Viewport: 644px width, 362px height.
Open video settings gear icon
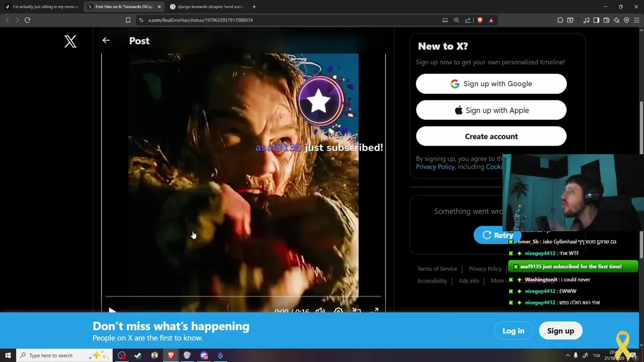click(x=338, y=311)
